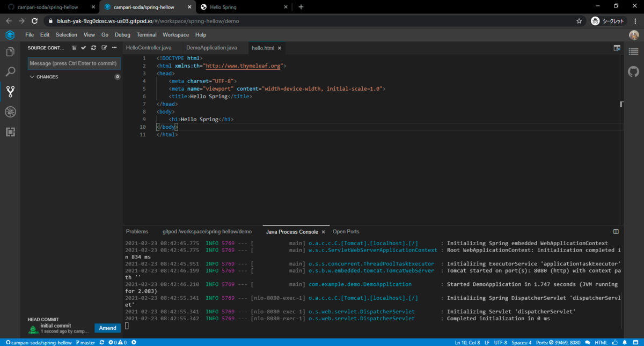Click the list view icon in Source Control toolbar
The width and height of the screenshot is (644, 346).
tap(74, 48)
